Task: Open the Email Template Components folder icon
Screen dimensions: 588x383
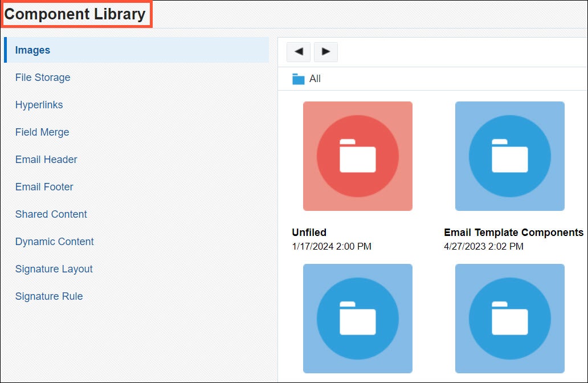Action: point(509,156)
